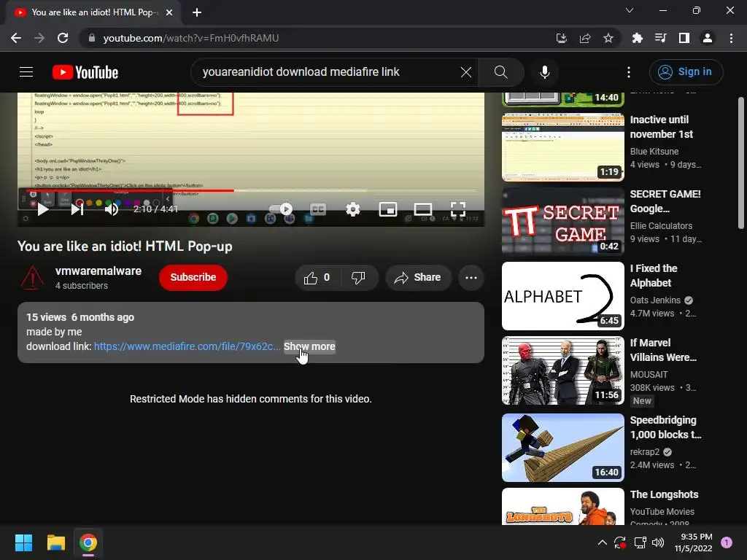This screenshot has width=747, height=560.
Task: Open the YouTube guide hamburger menu
Action: (x=26, y=72)
